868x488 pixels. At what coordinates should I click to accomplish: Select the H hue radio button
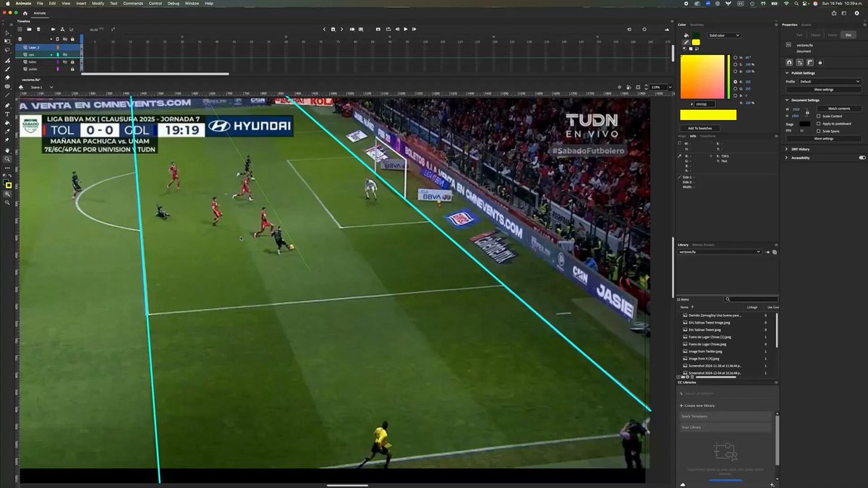[x=736, y=58]
